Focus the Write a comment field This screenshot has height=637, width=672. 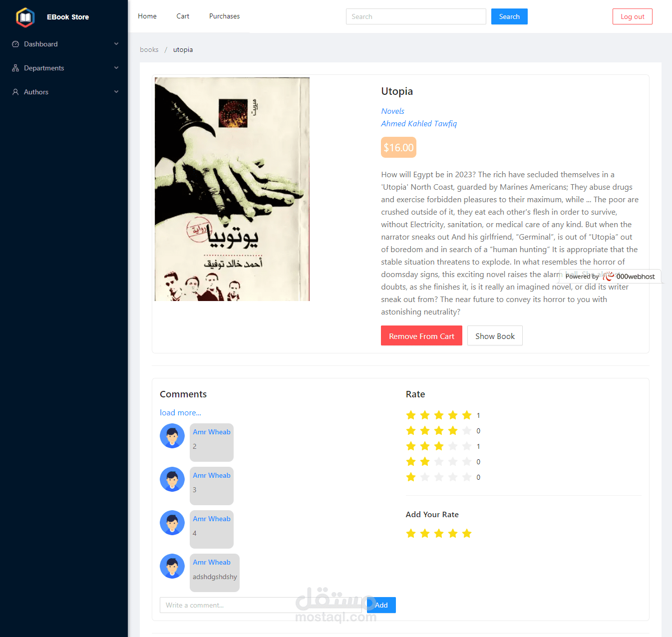(x=261, y=605)
